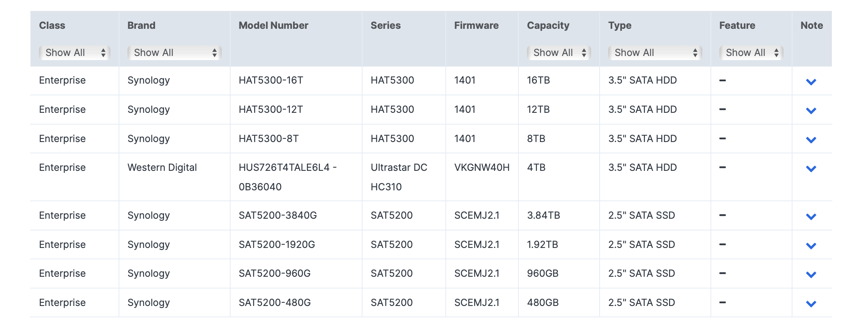The width and height of the screenshot is (868, 336).
Task: Click the 16TB capacity cell
Action: [x=538, y=80]
